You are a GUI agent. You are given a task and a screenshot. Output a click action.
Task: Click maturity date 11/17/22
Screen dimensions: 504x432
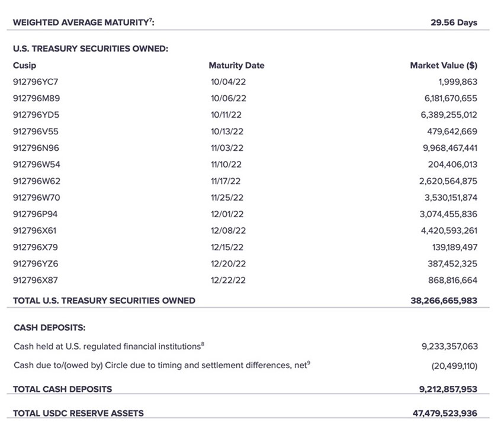coord(225,181)
